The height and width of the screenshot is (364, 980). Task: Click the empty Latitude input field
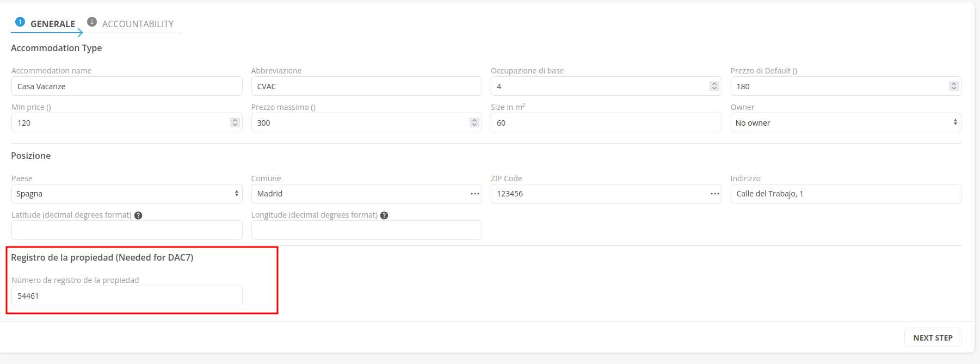[x=126, y=230]
